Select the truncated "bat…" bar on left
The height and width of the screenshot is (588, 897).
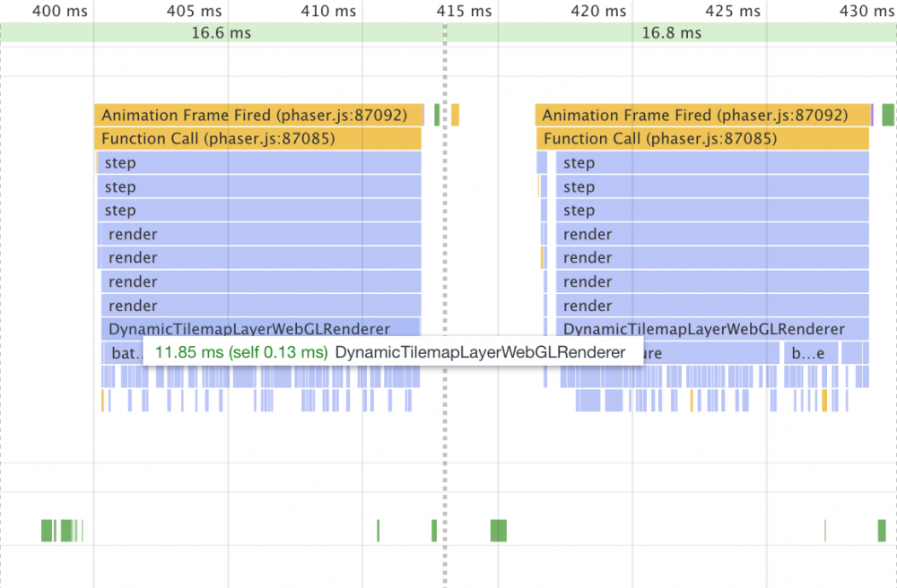123,353
